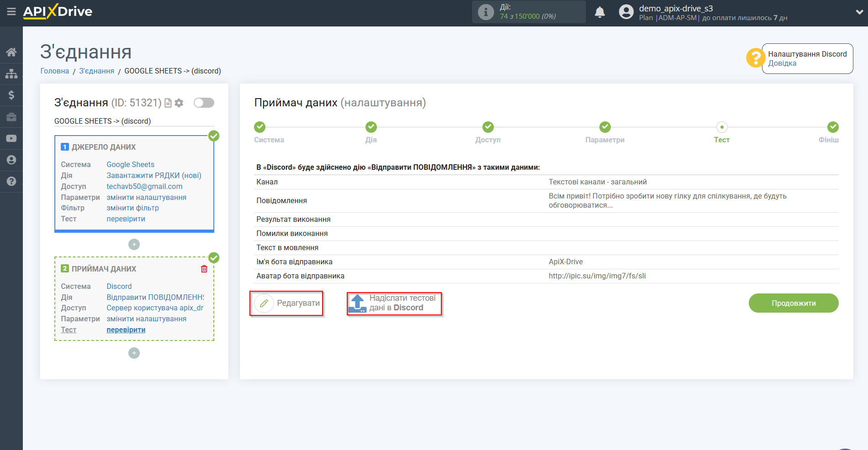
Task: Open the billing dollar sidebar icon
Action: (11, 95)
